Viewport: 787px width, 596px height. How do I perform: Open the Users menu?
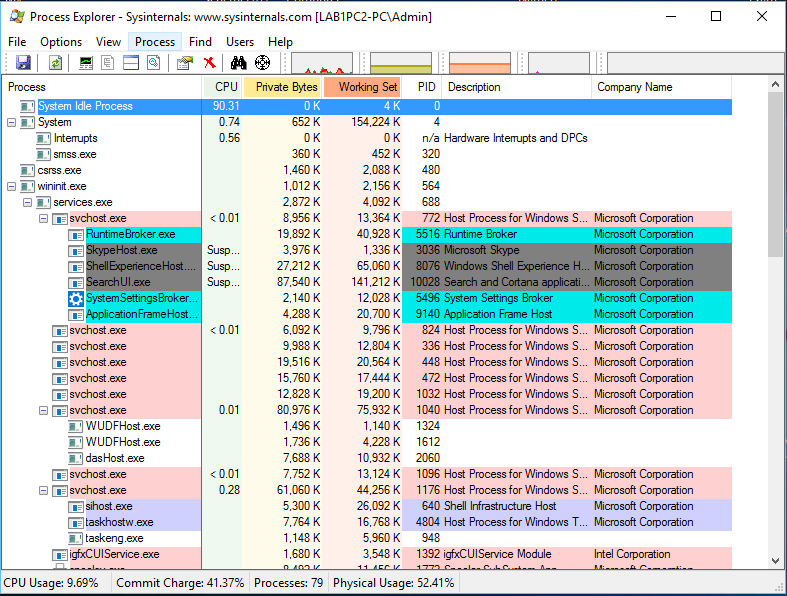(x=240, y=42)
